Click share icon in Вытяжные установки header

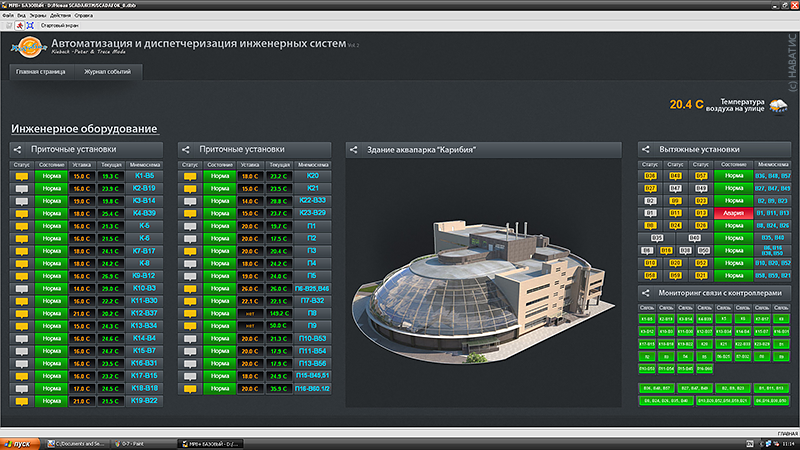point(646,149)
